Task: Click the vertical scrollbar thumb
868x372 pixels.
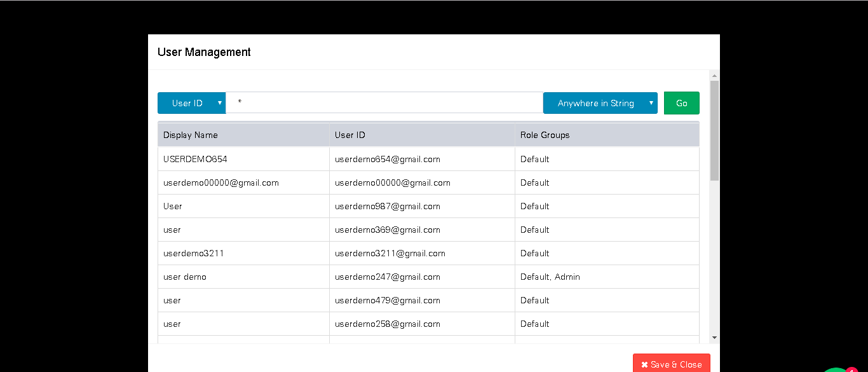Action: pyautogui.click(x=714, y=130)
